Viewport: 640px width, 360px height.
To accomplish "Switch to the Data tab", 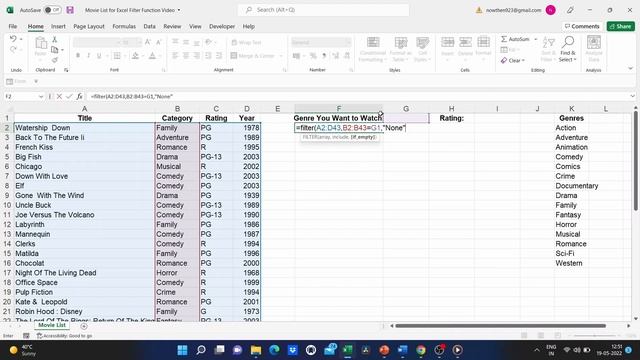I will coord(149,26).
